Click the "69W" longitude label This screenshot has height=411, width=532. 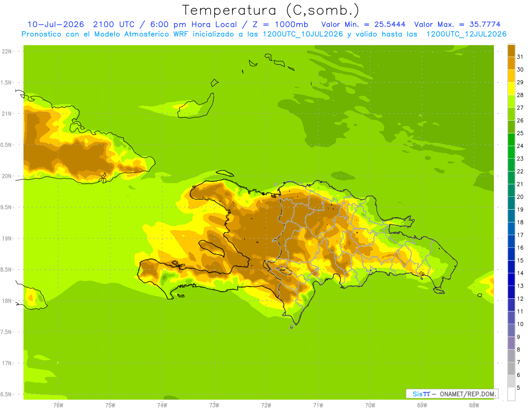[x=422, y=405]
